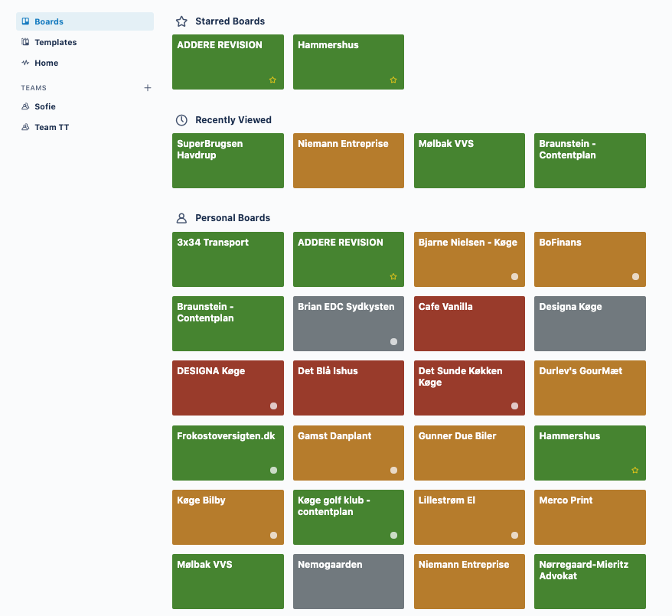Image resolution: width=672 pixels, height=616 pixels.
Task: Unstar ADDERE REVISION in Starred Boards
Action: coord(272,80)
